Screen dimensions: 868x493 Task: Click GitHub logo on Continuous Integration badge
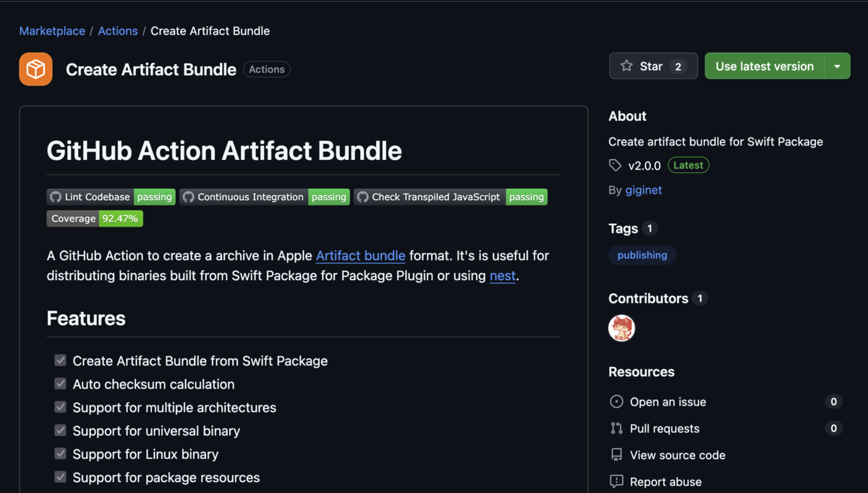188,197
